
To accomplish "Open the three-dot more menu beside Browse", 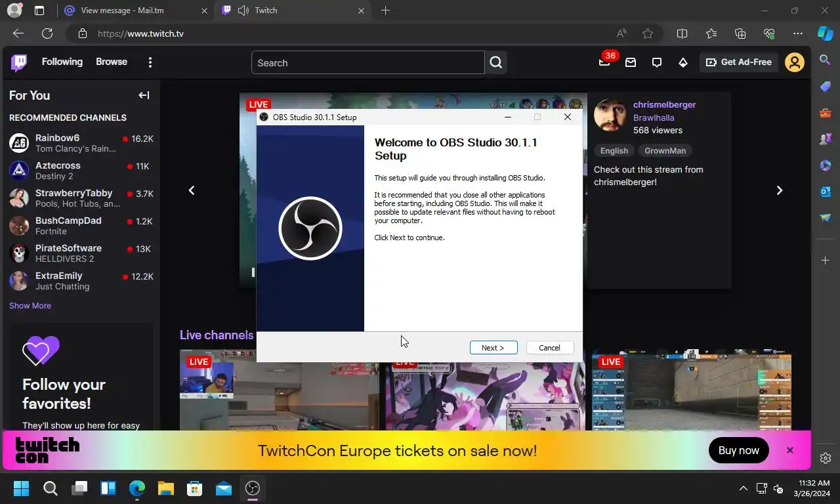I will tap(150, 62).
